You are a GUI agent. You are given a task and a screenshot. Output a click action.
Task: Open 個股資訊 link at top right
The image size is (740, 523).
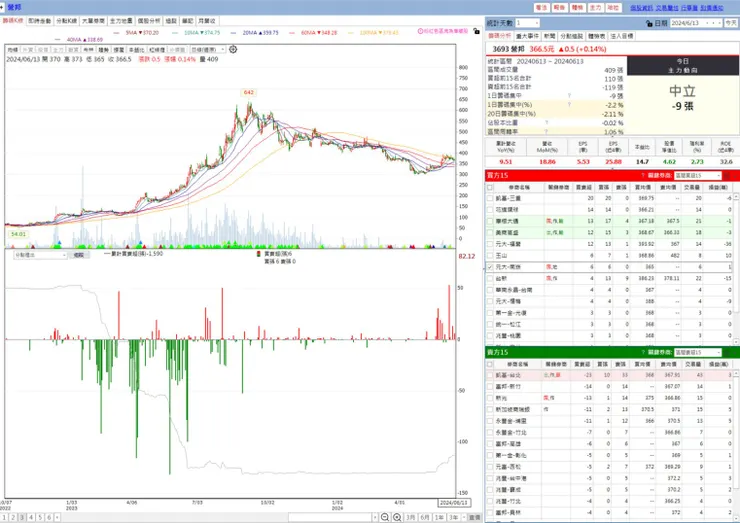pyautogui.click(x=641, y=8)
